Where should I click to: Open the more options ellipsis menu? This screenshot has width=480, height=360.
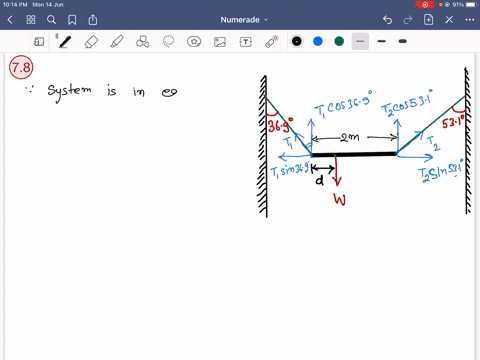coord(470,20)
